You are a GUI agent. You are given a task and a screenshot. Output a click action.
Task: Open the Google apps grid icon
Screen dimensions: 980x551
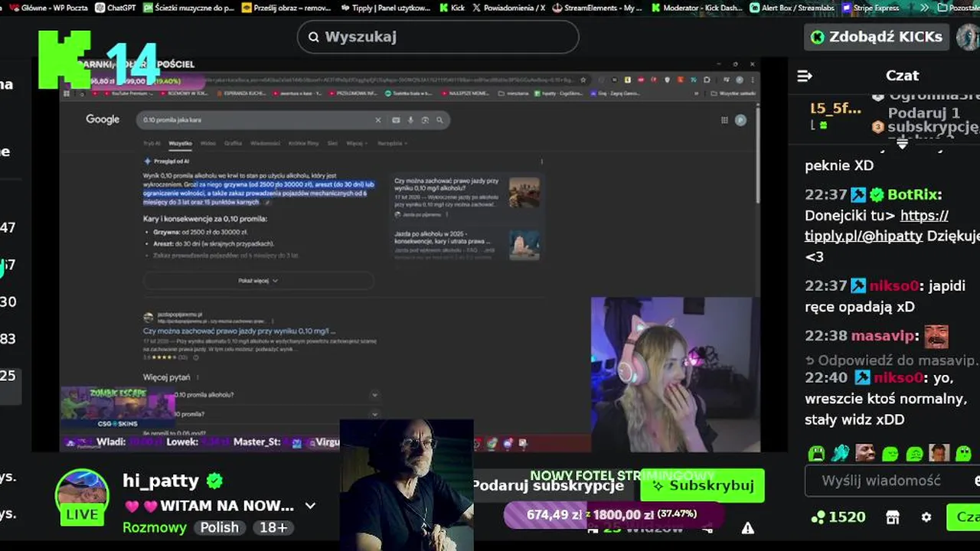click(724, 120)
